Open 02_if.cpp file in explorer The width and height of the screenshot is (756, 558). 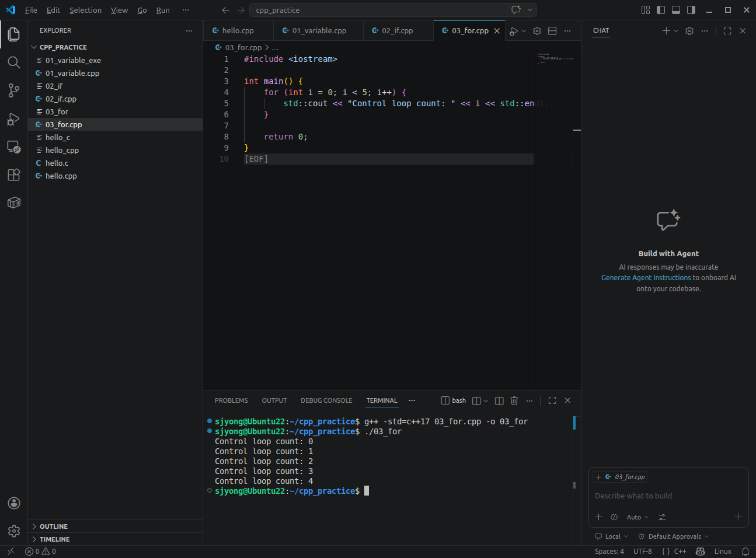61,99
